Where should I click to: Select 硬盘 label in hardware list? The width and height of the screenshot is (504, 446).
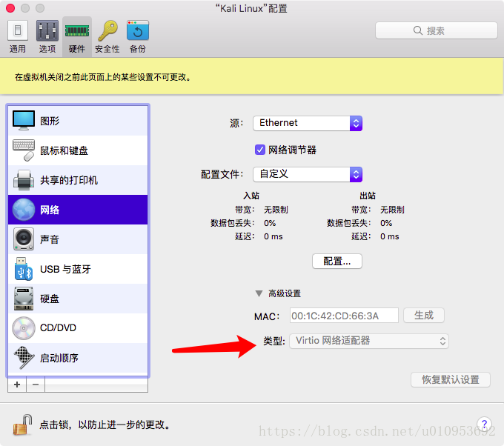point(50,299)
